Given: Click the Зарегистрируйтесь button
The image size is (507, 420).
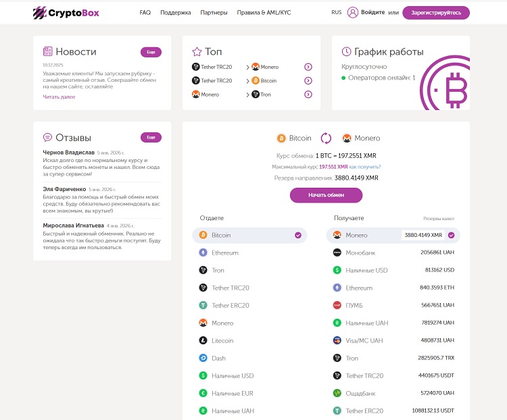Looking at the screenshot, I should coord(436,13).
